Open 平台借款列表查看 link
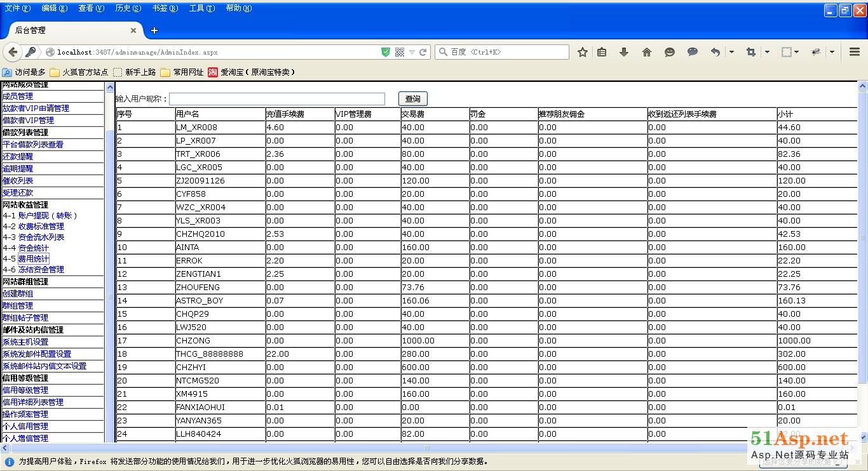Screen dimensions: 868x471 tap(33, 145)
